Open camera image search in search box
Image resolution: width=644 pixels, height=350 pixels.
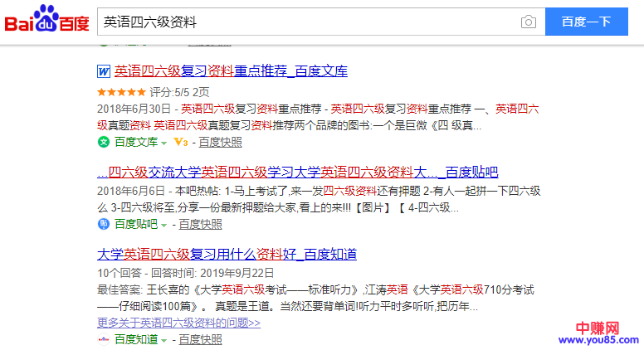[528, 22]
